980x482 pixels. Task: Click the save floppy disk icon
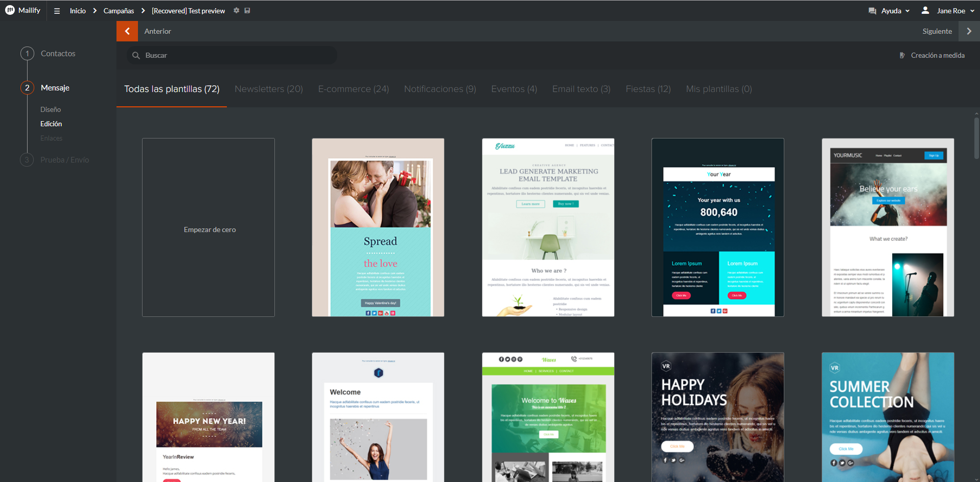(x=247, y=10)
